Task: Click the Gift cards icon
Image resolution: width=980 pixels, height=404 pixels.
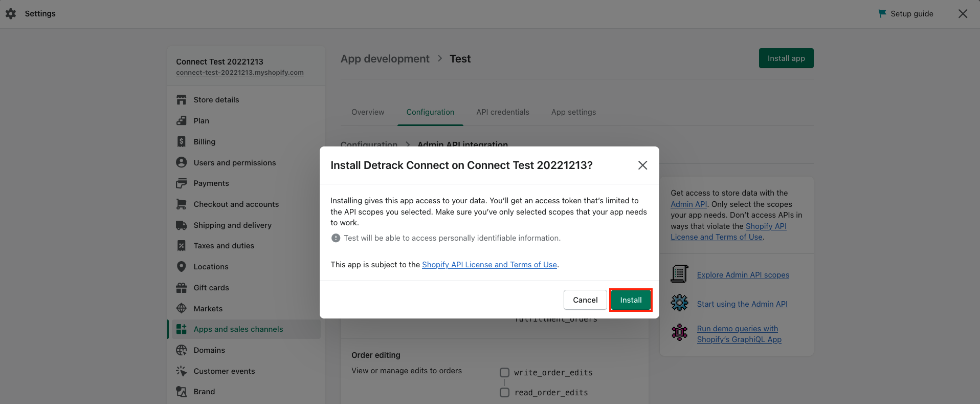Action: [x=182, y=288]
